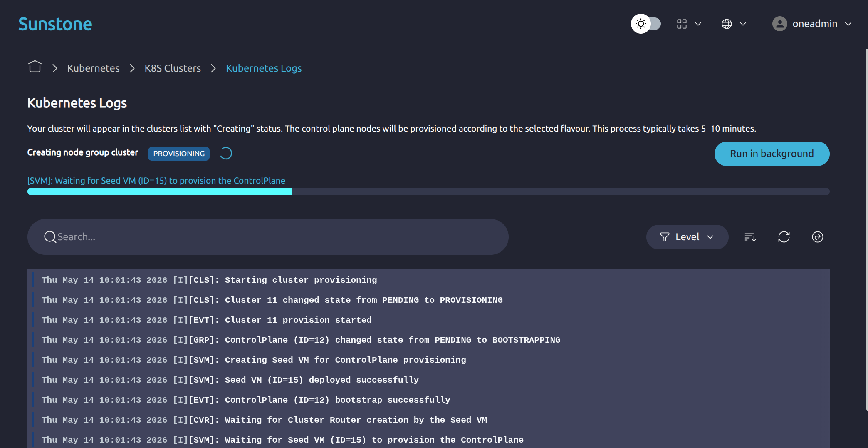Select log 'Waiting for Cluster Router creation'
Viewport: 868px width, 448px height.
pos(428,420)
